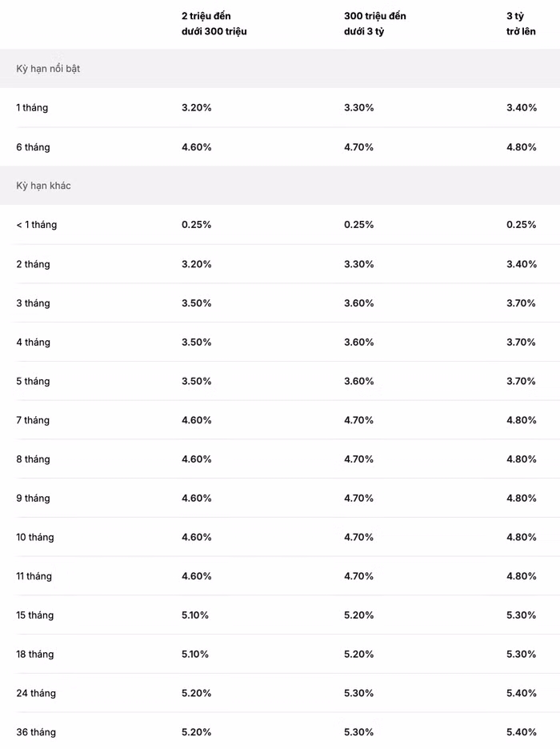The image size is (560, 749).
Task: Select the 3.20% rate in the 2 tháng row
Action: click(196, 264)
